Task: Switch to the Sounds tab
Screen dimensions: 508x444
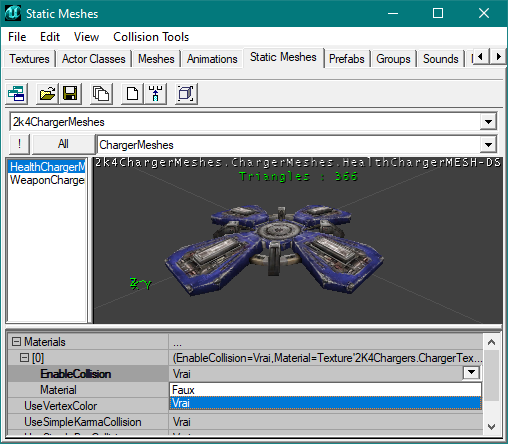Action: click(x=441, y=59)
